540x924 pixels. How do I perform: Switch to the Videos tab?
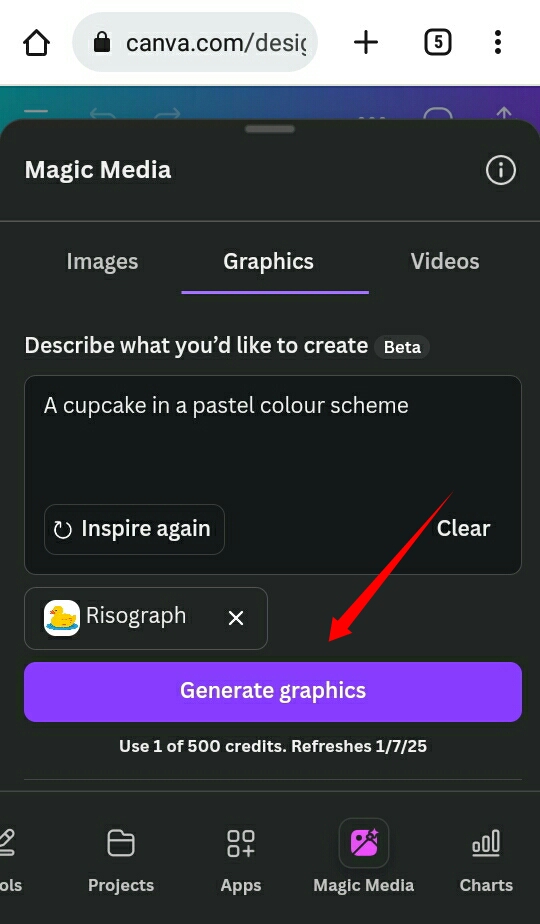(x=445, y=262)
